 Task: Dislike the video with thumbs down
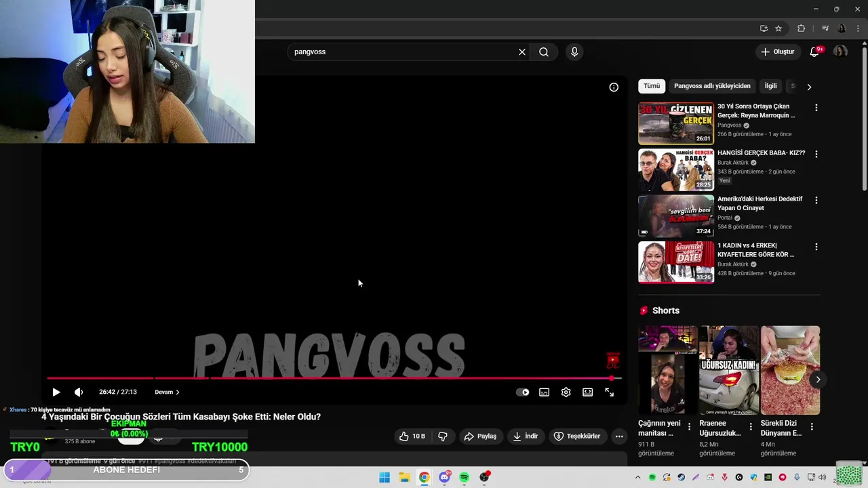[443, 436]
